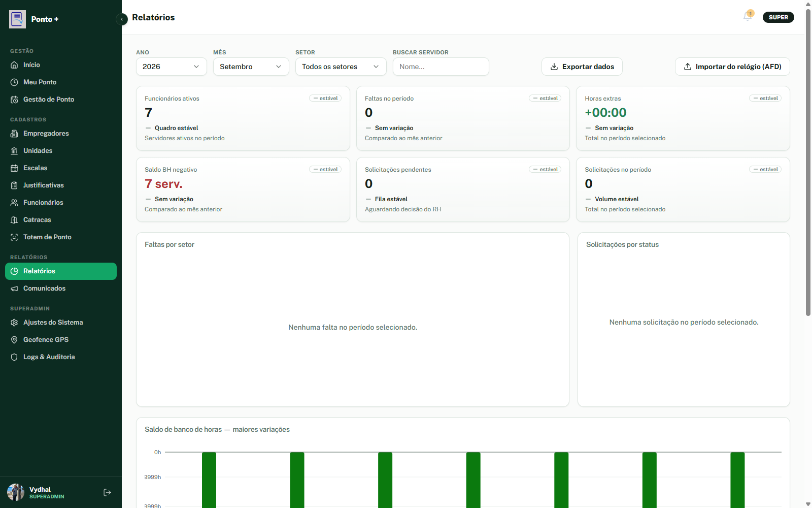
Task: Click the Faltas por setor chart title
Action: [x=170, y=245]
